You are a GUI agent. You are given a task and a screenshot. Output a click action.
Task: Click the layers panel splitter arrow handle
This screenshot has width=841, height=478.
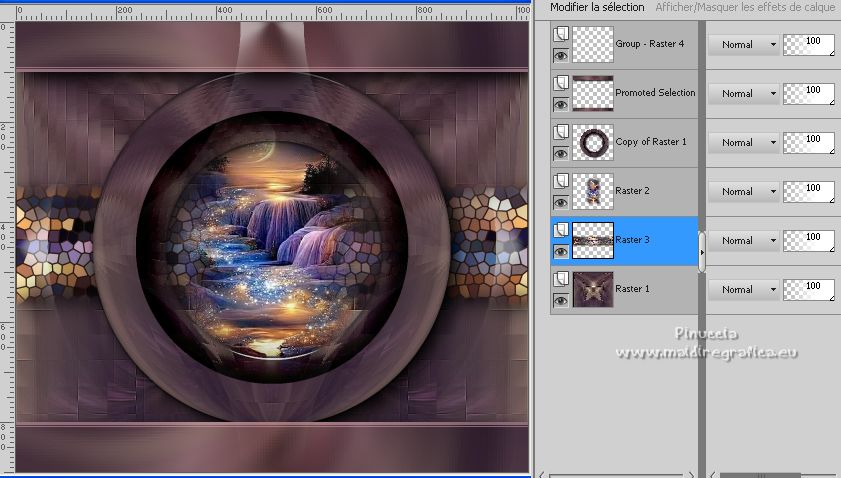coord(702,252)
